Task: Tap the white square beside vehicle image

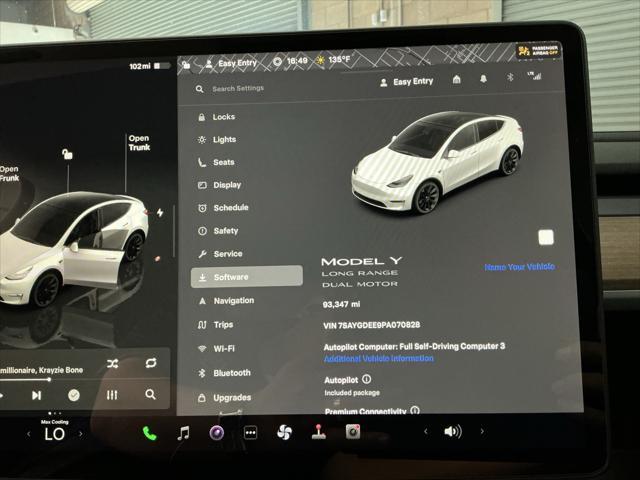Action: coord(546,237)
